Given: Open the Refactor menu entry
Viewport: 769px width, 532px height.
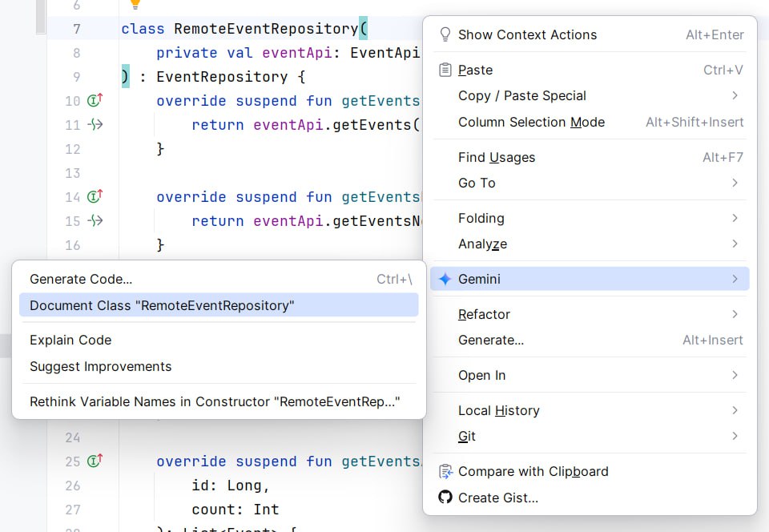Looking at the screenshot, I should click(x=590, y=314).
